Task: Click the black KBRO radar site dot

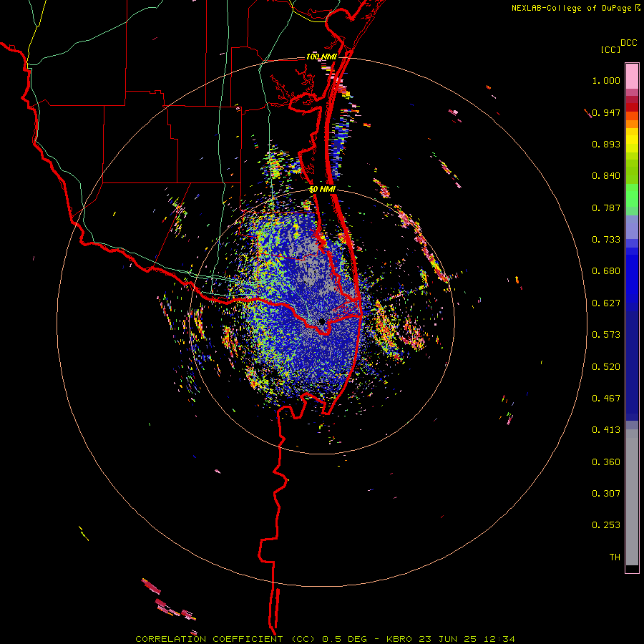Action: 322,321
